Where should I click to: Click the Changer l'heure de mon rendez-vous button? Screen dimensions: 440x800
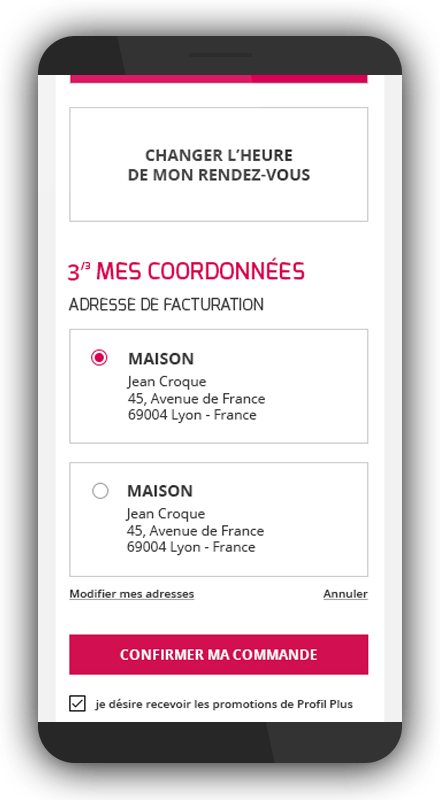218,164
